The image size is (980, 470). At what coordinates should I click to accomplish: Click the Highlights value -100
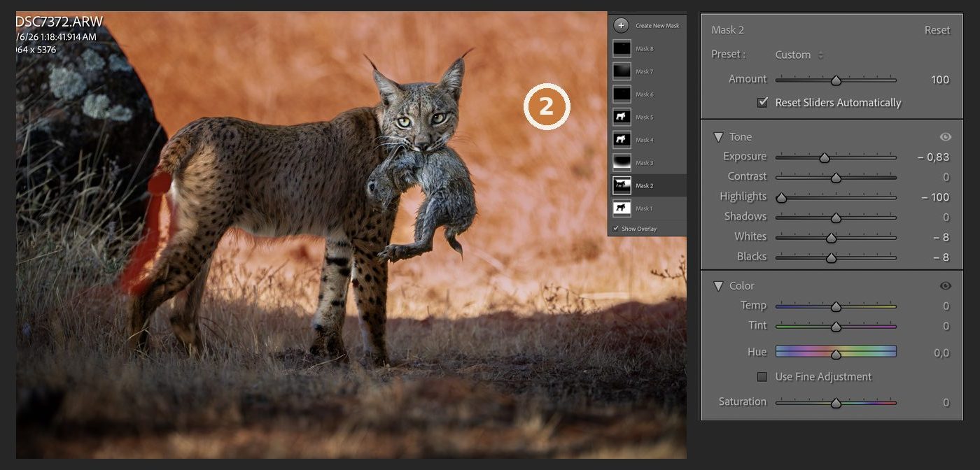(935, 197)
